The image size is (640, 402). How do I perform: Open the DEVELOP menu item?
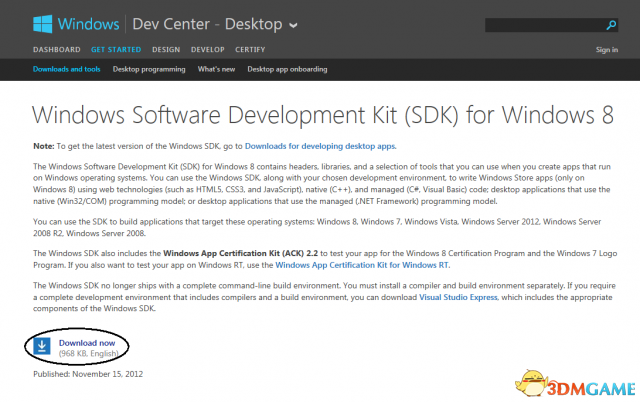[208, 50]
